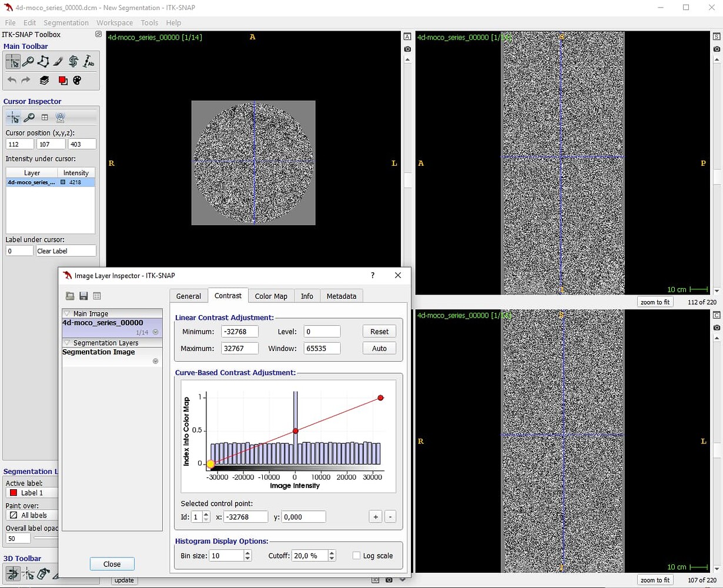The image size is (723, 588).
Task: Select the Zoom tool in the Main Toolbar
Action: coord(28,61)
